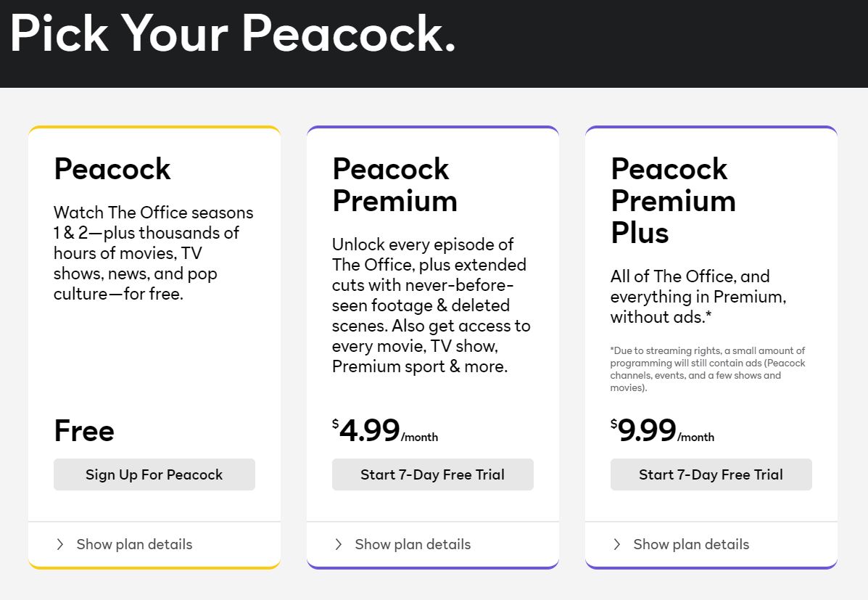Viewport: 868px width, 600px height.
Task: Click the chevron arrow on Peacock Premium details
Action: click(338, 544)
